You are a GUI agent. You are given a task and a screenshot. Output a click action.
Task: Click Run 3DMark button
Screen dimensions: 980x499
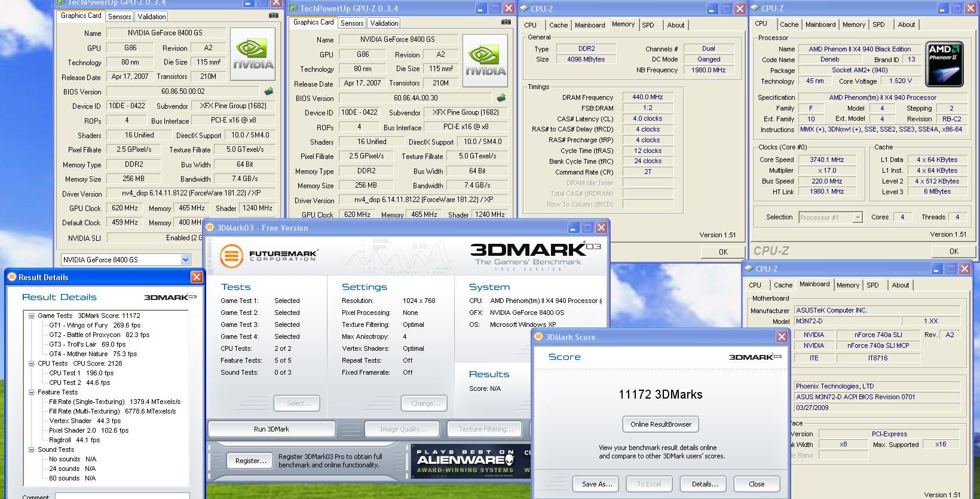(271, 429)
